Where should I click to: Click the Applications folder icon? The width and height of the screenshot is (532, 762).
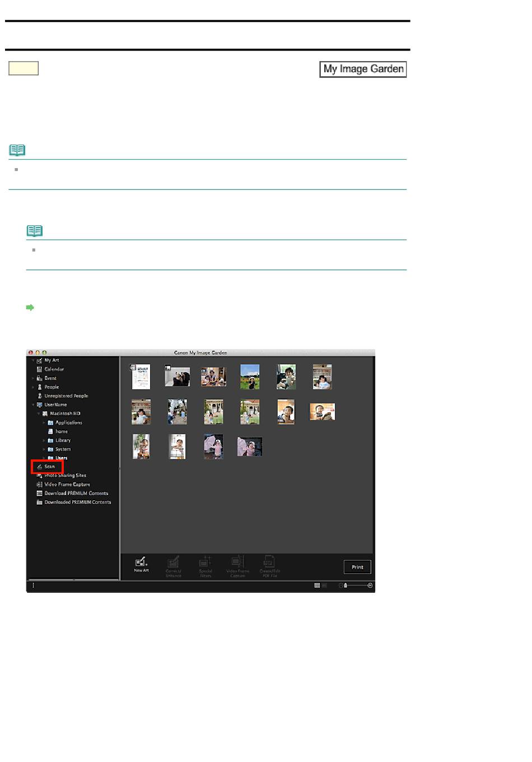click(50, 422)
